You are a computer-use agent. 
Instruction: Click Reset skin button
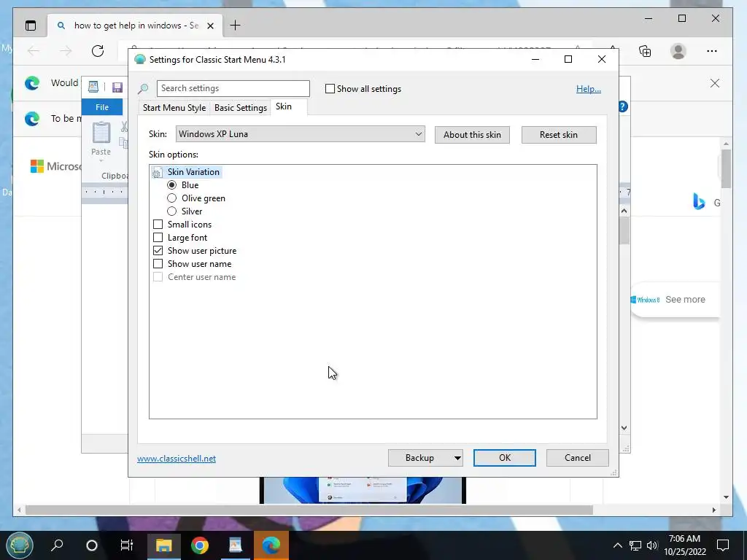[x=558, y=135]
